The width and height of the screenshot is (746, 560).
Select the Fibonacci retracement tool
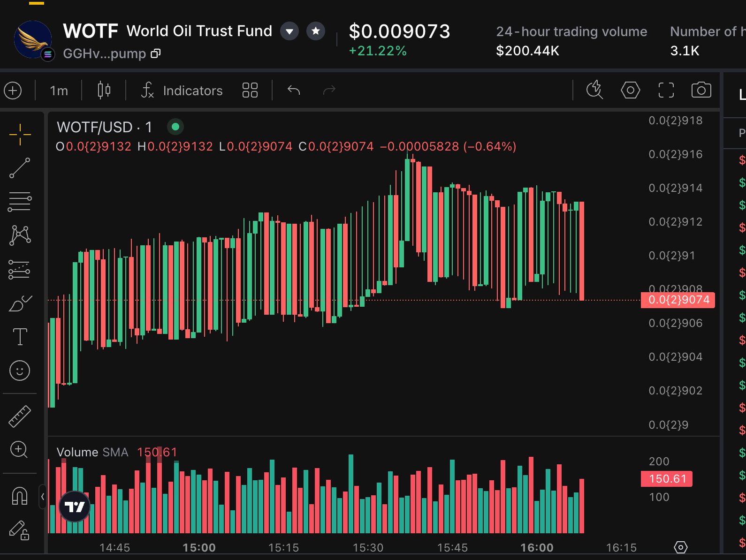click(20, 202)
